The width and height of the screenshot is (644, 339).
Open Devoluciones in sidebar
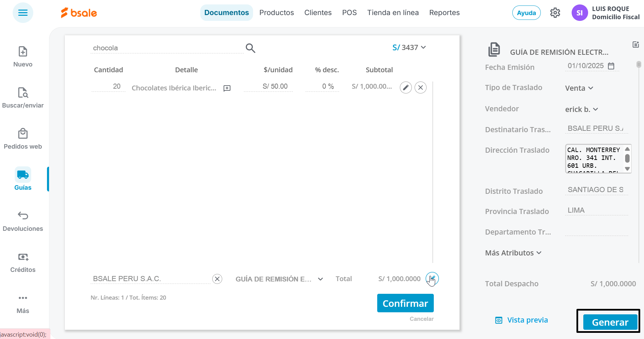(x=23, y=221)
